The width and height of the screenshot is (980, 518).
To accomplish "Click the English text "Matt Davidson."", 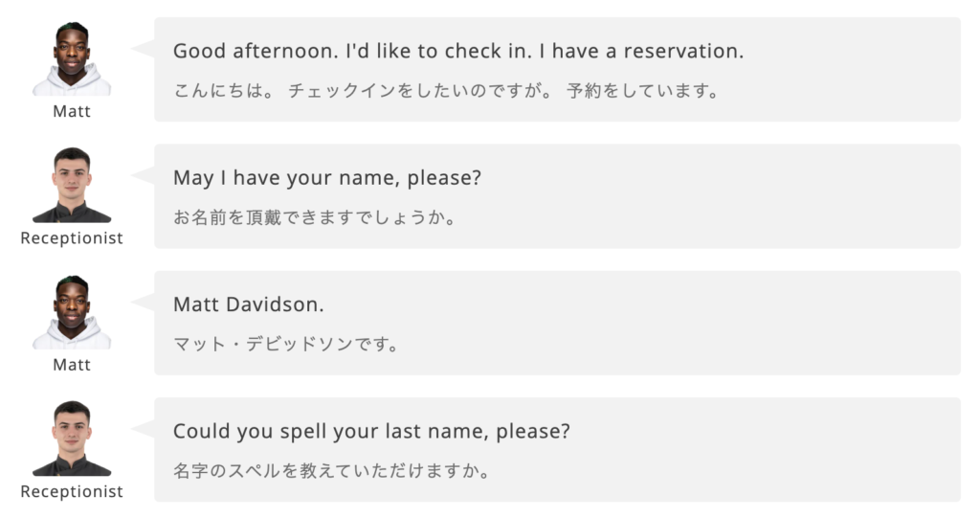I will [x=249, y=305].
